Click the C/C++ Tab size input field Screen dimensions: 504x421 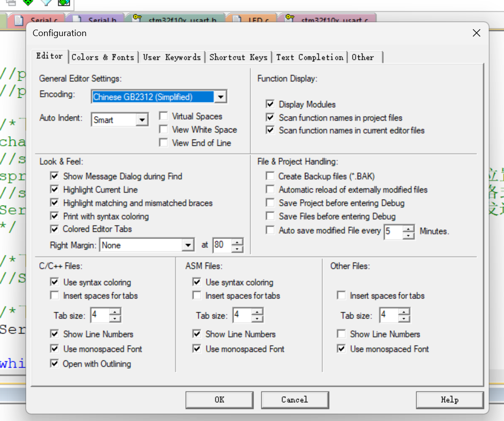(99, 315)
